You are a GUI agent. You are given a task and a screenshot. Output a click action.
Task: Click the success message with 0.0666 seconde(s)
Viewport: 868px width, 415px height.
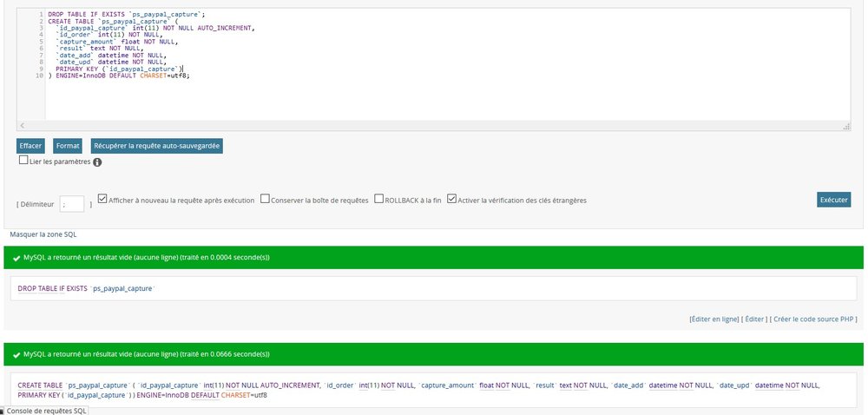(433, 354)
